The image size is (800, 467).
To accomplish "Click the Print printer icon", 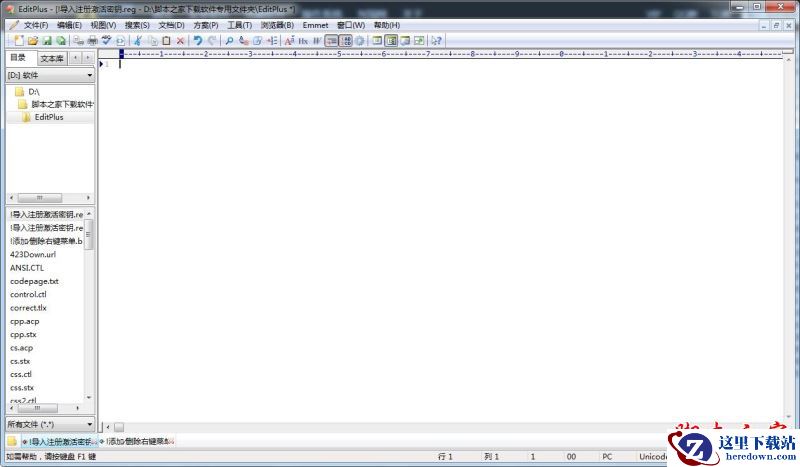I will click(x=92, y=41).
